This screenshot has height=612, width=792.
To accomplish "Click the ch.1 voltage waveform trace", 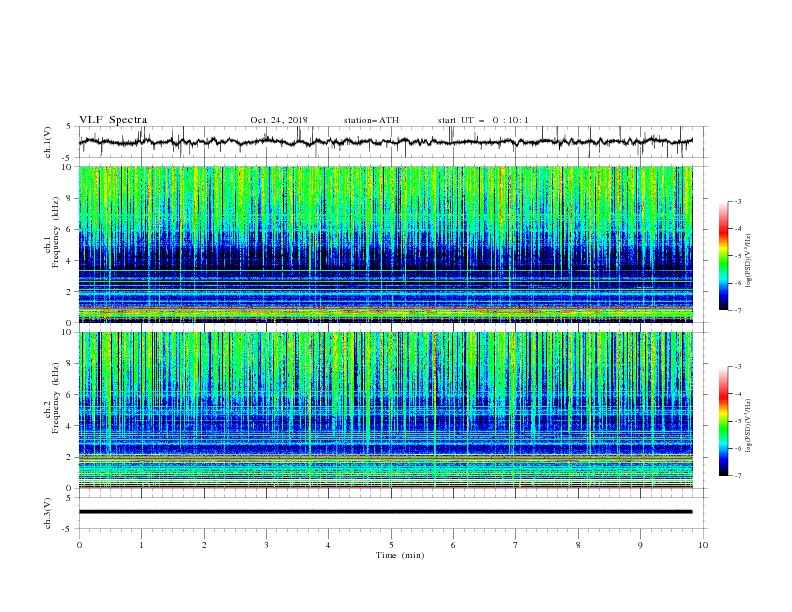I will (x=385, y=141).
